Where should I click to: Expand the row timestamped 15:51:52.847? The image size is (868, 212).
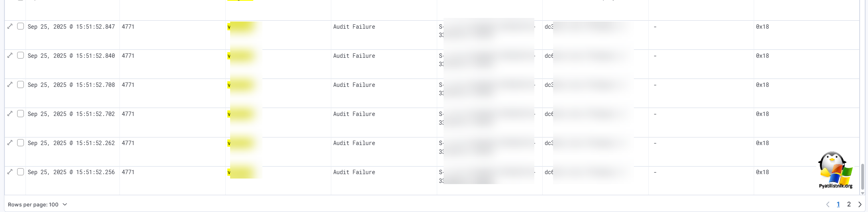click(x=10, y=26)
